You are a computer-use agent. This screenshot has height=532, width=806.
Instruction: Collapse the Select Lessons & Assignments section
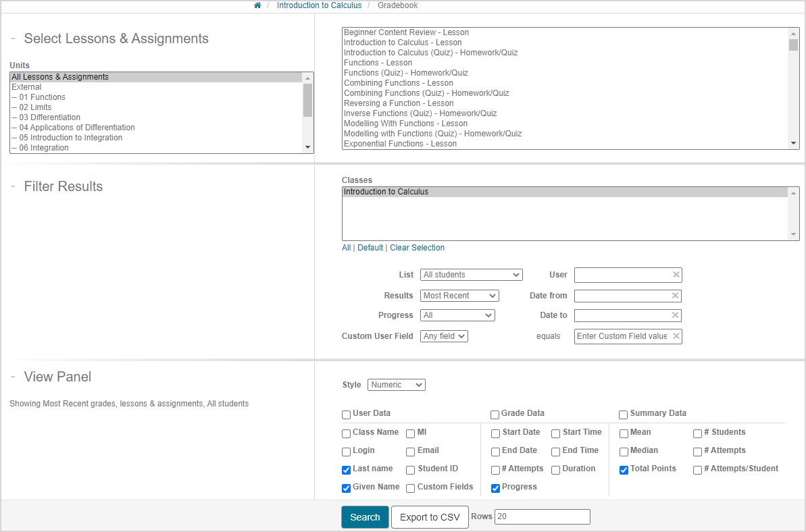[x=13, y=39]
